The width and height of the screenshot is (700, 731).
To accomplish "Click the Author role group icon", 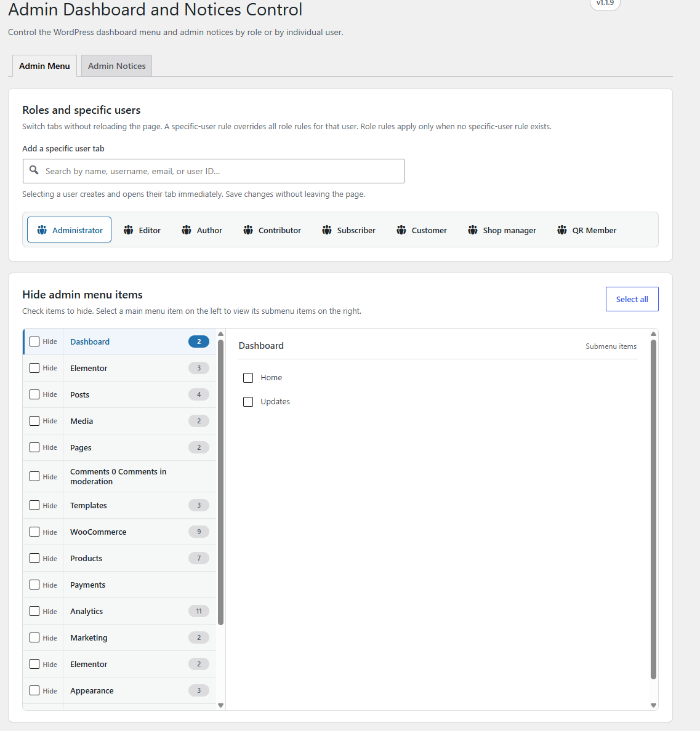I will pos(187,230).
